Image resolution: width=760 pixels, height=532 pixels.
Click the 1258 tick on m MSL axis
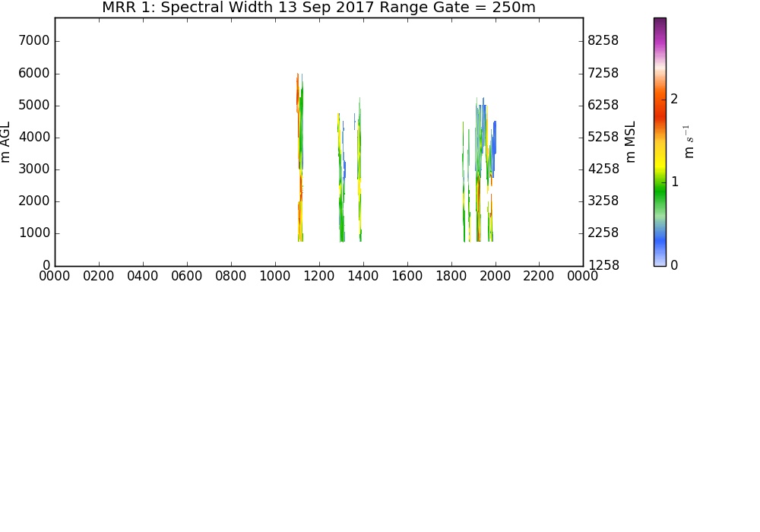click(603, 265)
